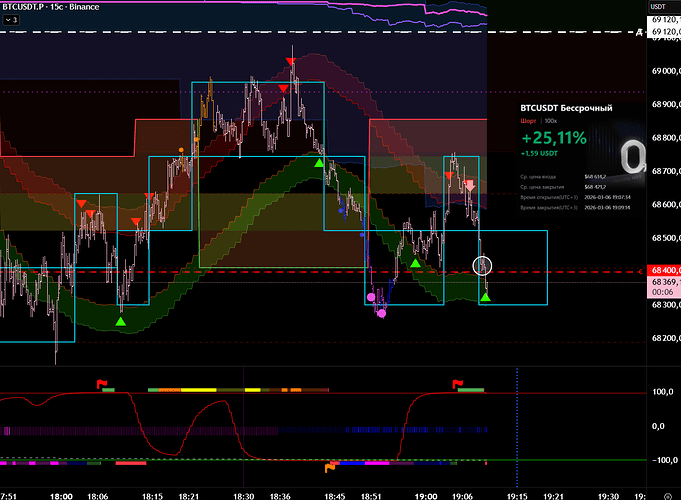This screenshot has width=681, height=500.
Task: Click the red down-triangle at the chart's highest peak
Action: tap(291, 62)
